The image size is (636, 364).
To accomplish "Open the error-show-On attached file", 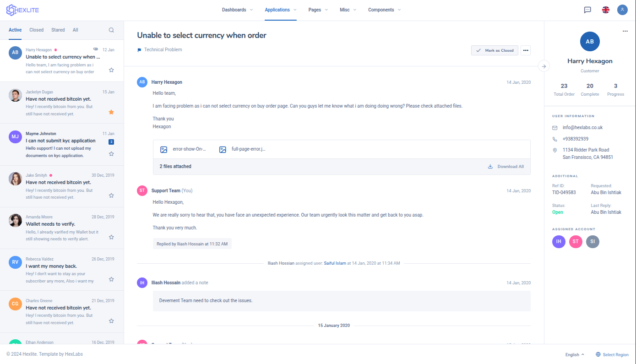I will click(183, 149).
